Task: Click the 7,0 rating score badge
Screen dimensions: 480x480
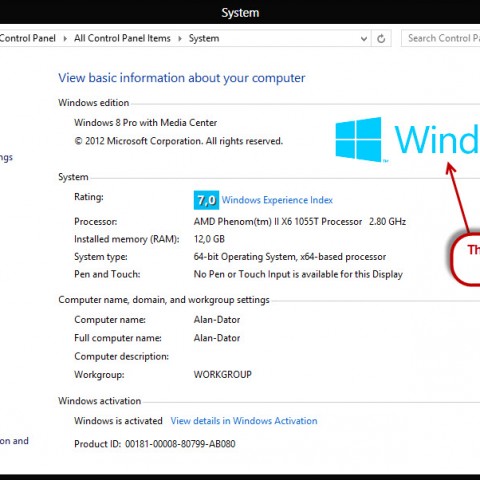Action: click(x=206, y=200)
